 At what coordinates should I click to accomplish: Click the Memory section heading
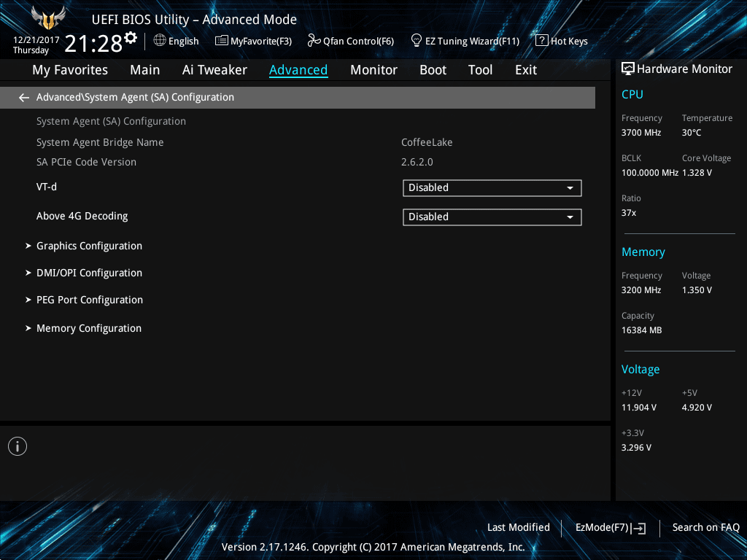(643, 252)
